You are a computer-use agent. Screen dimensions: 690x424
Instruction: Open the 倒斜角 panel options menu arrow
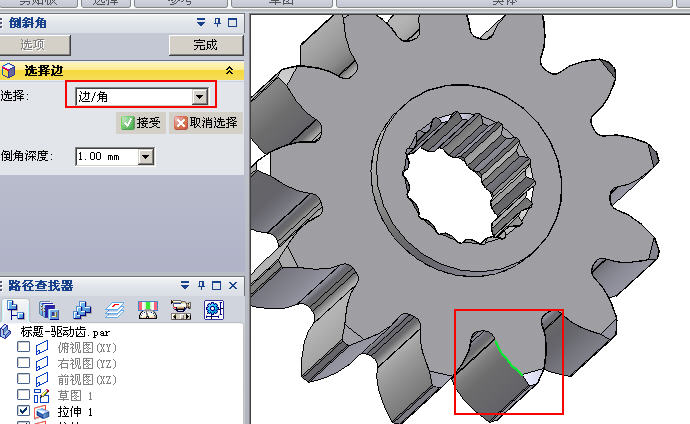(x=201, y=22)
